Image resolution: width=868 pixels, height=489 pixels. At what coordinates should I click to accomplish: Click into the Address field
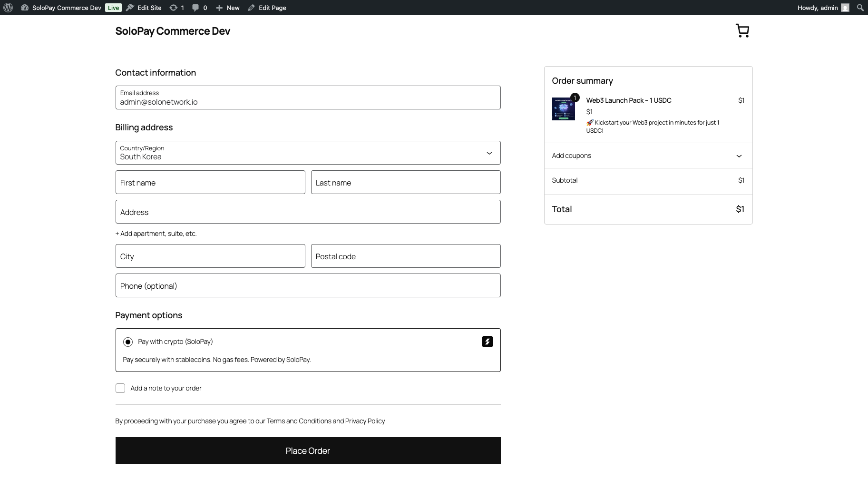click(x=308, y=212)
